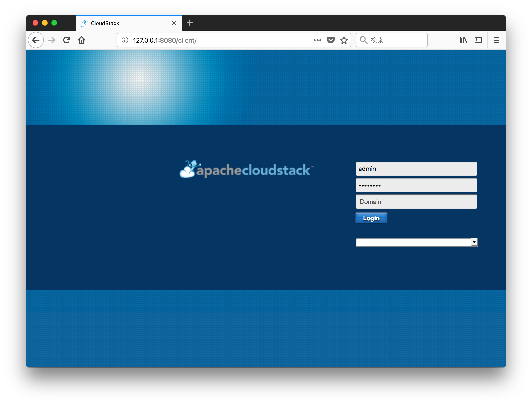Open the page actions three-dot menu
This screenshot has width=532, height=405.
[x=317, y=40]
